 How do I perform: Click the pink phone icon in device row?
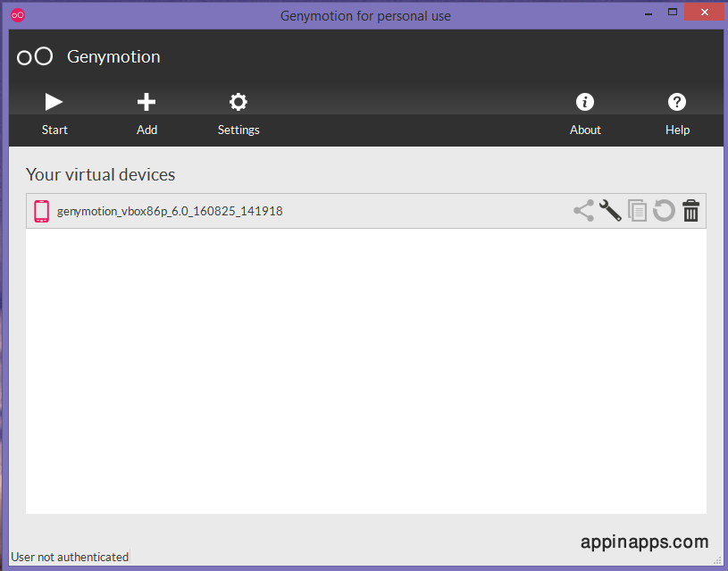pos(41,211)
